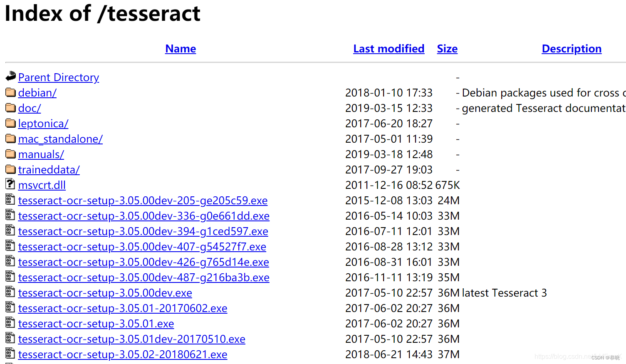
Task: Download tesseract-ocr-setup-3.05.00dev-394-g1ced597.exe
Action: pos(143,231)
